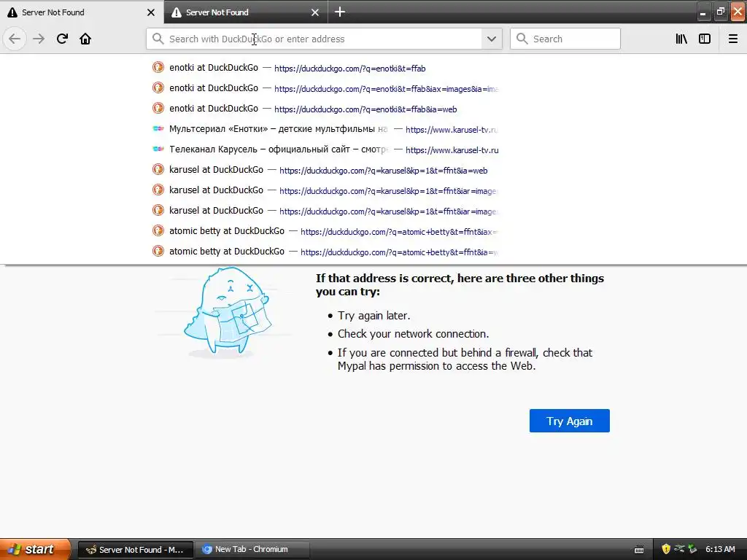The image size is (747, 560).
Task: Click the Try Again button
Action: (x=569, y=421)
